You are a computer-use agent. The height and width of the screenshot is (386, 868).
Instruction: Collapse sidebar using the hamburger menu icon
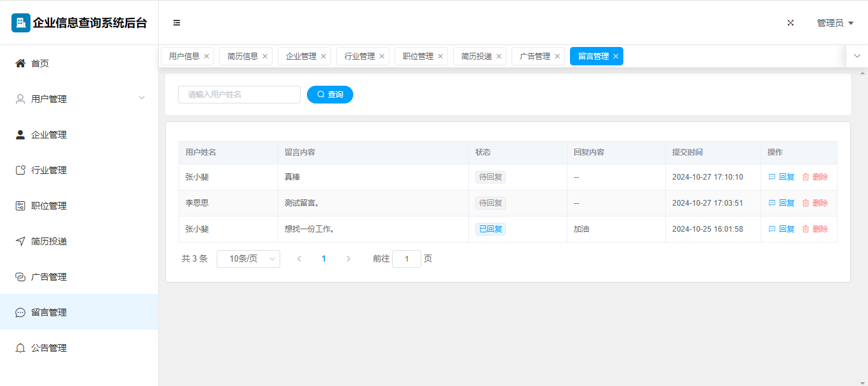177,23
